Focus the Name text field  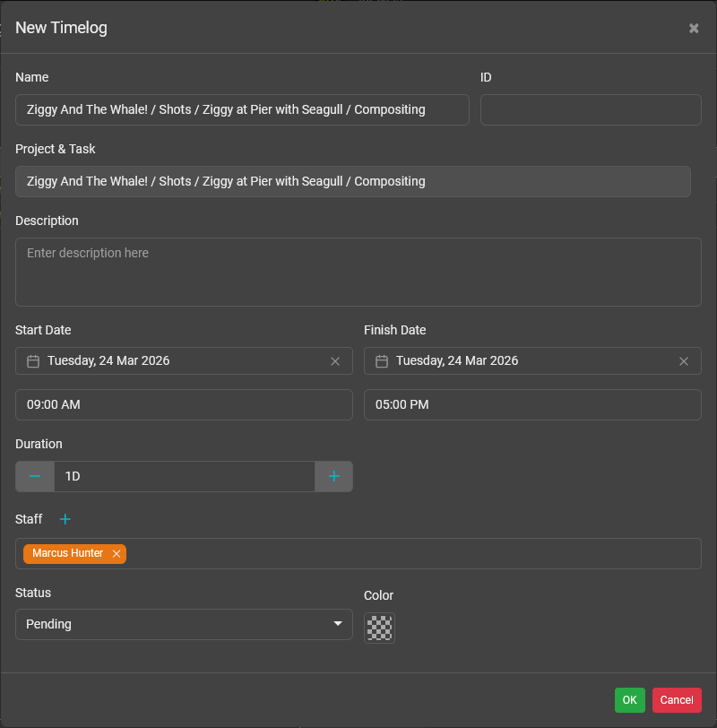(242, 110)
